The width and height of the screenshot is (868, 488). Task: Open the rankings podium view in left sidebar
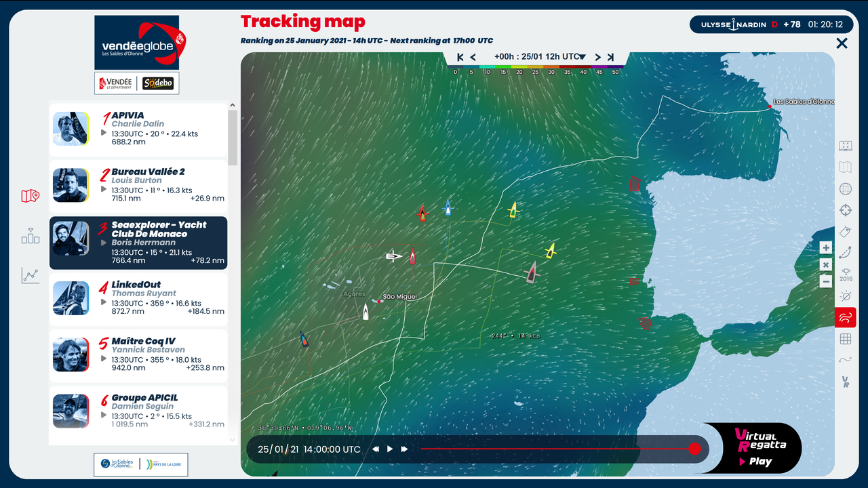[30, 235]
